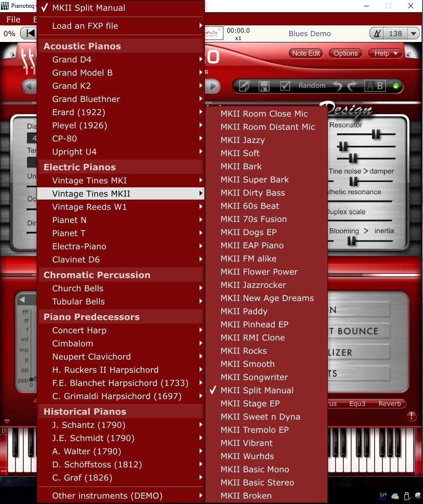Adjust the Resonator top slider
423x504 pixels.
(376, 134)
